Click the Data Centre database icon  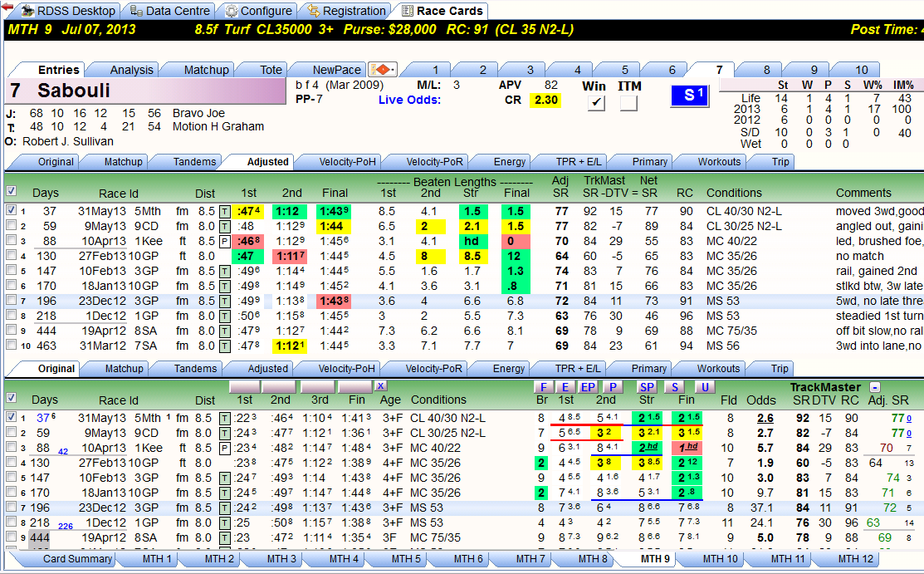(x=136, y=11)
